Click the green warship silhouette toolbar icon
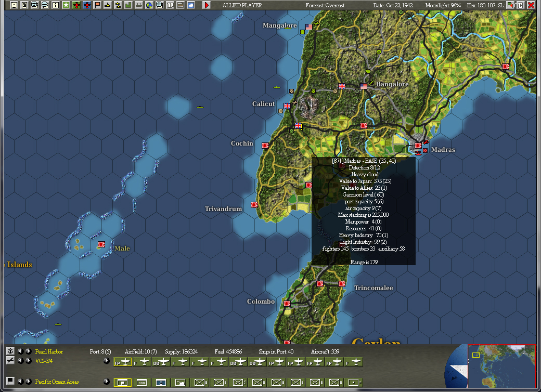Viewport: 541px width, 392px height. point(139,5)
